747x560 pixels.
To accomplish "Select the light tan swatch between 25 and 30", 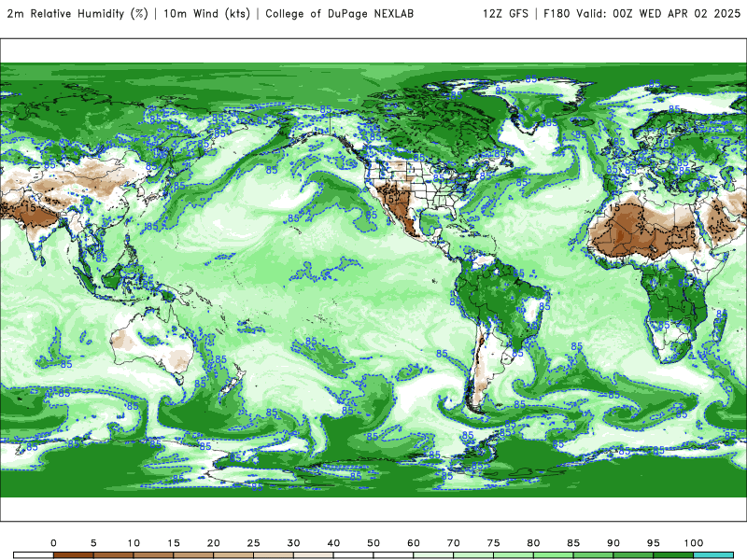I will click(274, 555).
